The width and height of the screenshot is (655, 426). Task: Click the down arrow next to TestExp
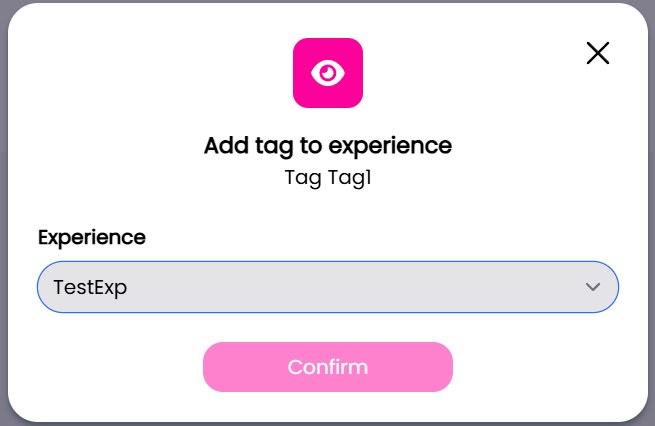click(593, 287)
